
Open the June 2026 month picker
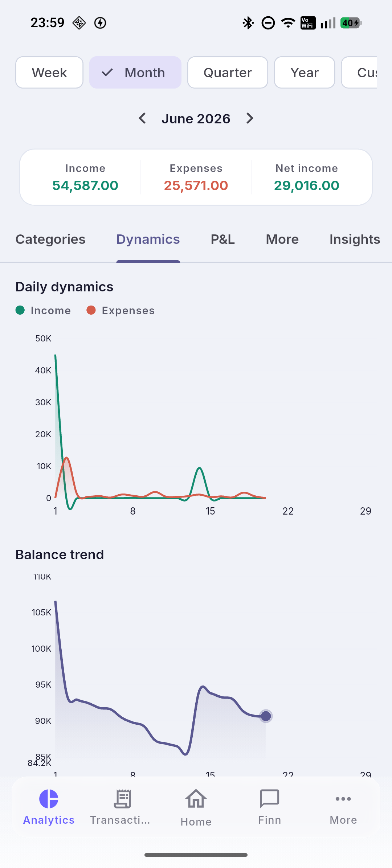point(196,119)
